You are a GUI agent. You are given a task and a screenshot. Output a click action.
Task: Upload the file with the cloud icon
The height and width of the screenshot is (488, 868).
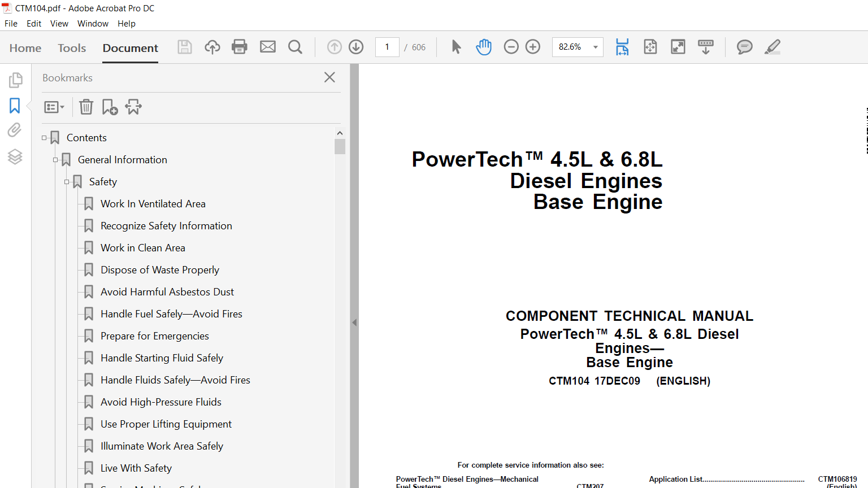(x=212, y=47)
